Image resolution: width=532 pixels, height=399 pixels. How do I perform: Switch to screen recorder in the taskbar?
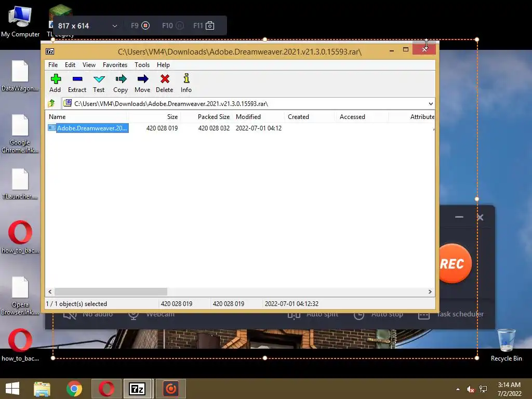(x=170, y=389)
